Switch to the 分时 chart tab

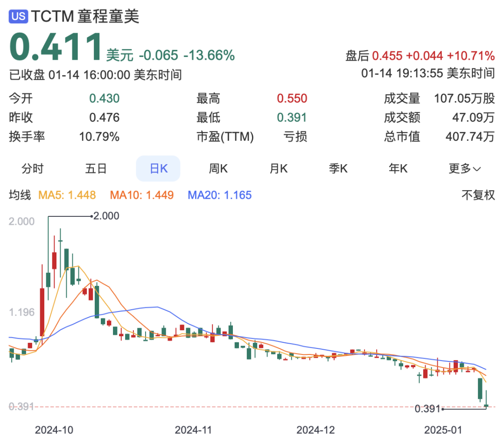click(x=33, y=169)
